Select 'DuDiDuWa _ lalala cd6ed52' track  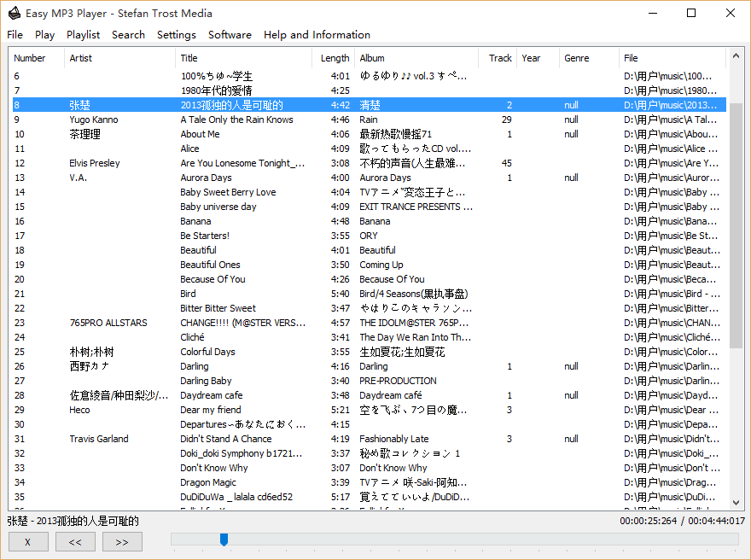[x=236, y=497]
